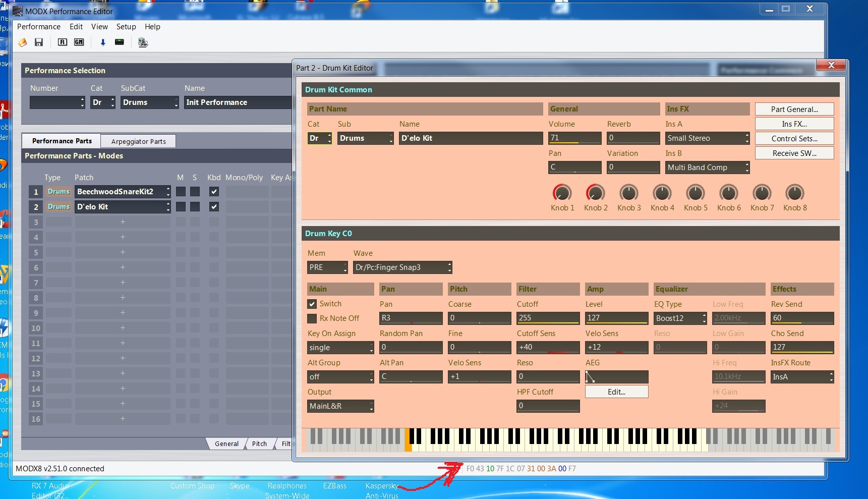
Task: Mute part 2 D'elo Kit
Action: [x=181, y=207]
